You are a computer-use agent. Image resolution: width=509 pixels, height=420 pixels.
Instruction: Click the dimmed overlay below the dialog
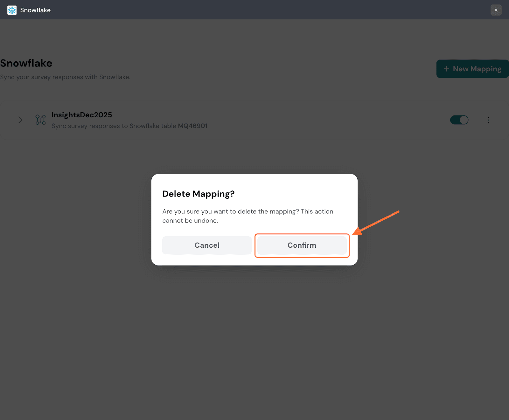(254, 334)
